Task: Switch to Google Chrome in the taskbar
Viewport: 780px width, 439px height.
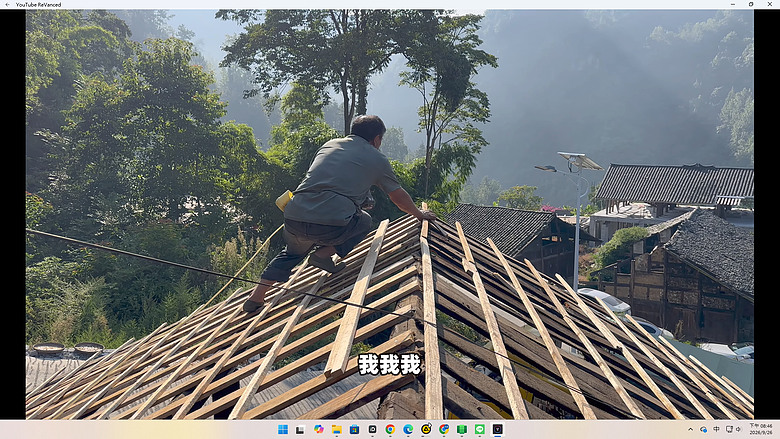Action: (x=390, y=430)
